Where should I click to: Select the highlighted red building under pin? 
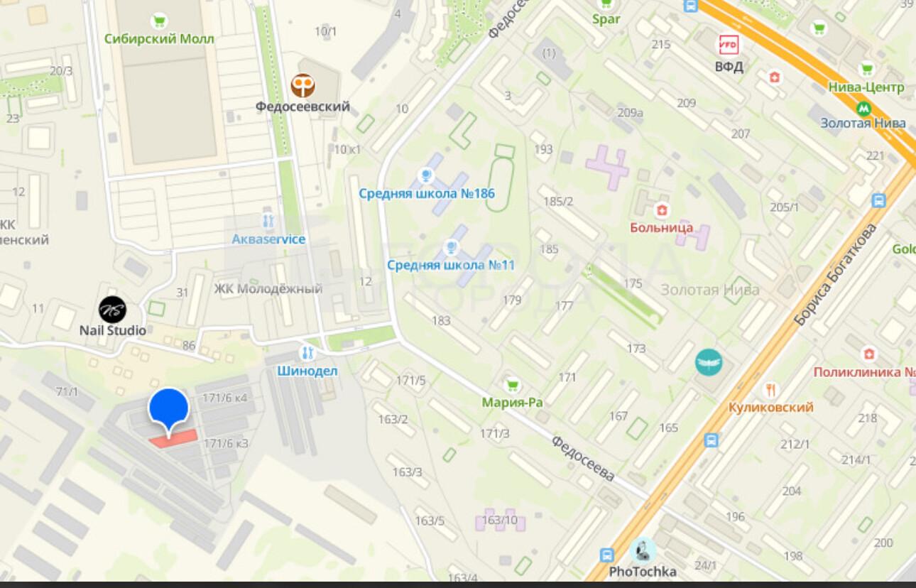(173, 439)
